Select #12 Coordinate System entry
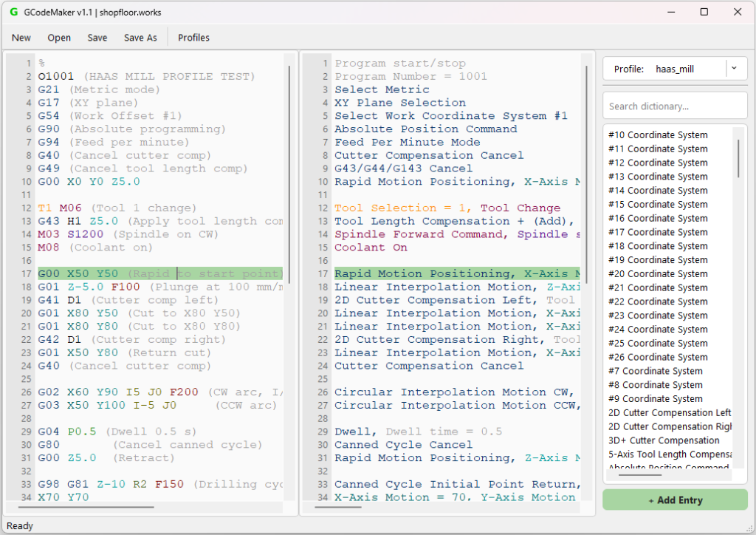 click(x=658, y=163)
